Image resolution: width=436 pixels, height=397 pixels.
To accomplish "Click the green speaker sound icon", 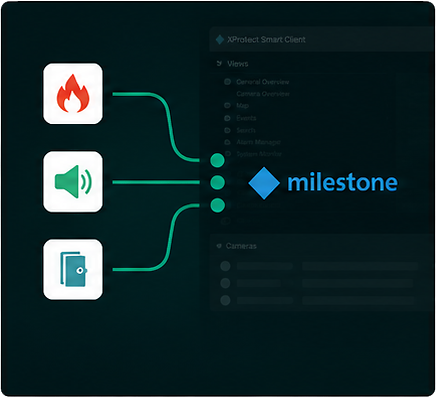I will click(x=73, y=182).
